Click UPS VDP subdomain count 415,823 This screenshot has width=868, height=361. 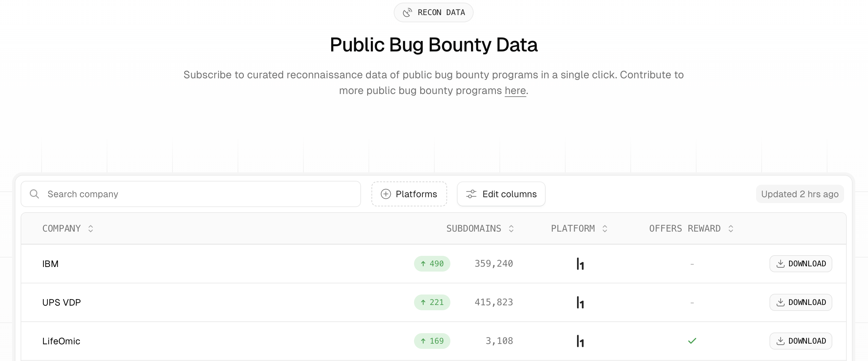tap(494, 302)
